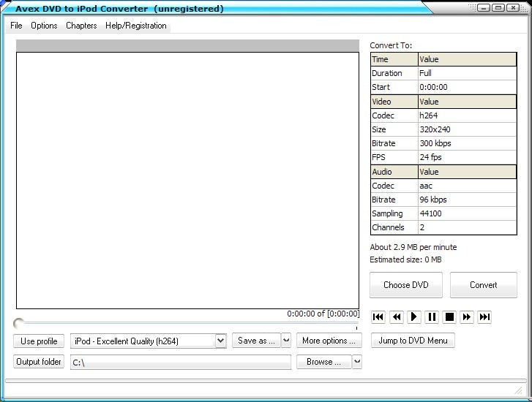532x402 pixels.
Task: Click the playback position slider knob
Action: (x=19, y=324)
